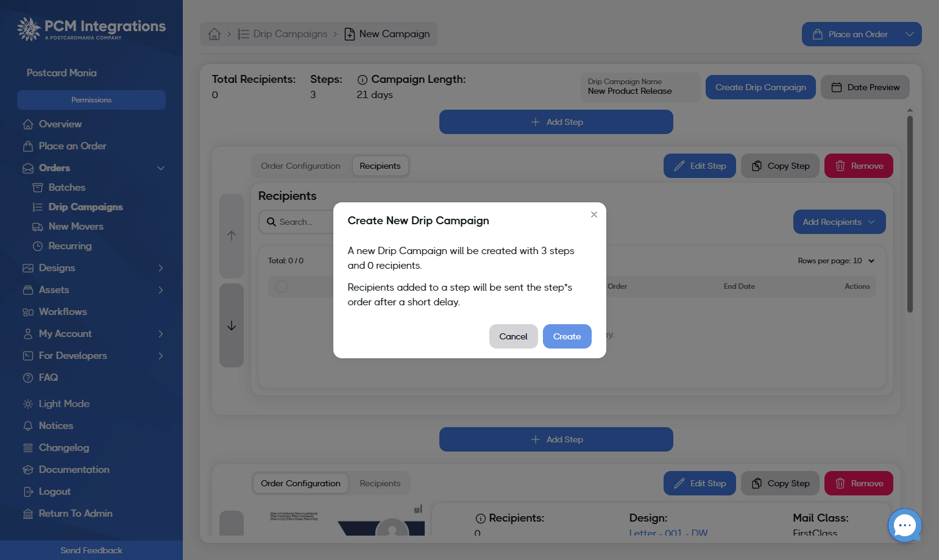Click Drip Campaigns in breadcrumb
The width and height of the screenshot is (939, 560).
pyautogui.click(x=283, y=34)
